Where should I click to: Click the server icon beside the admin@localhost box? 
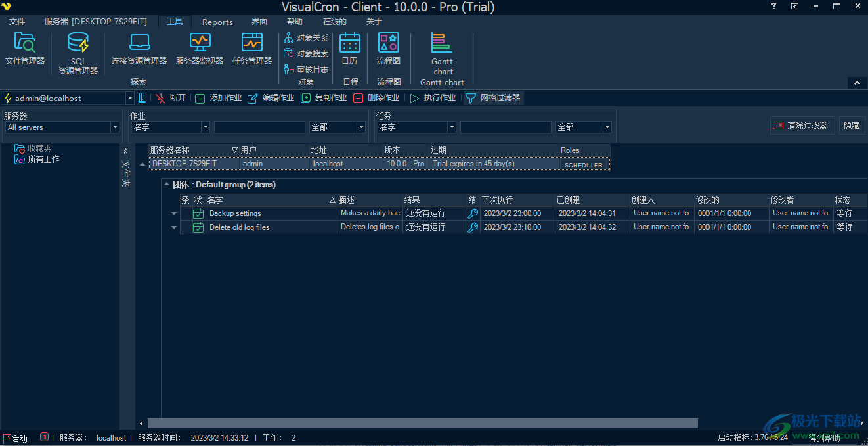point(141,98)
